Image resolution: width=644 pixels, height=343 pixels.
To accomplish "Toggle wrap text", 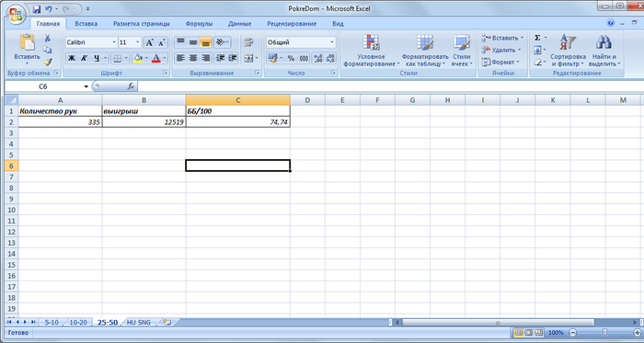I will click(x=248, y=42).
